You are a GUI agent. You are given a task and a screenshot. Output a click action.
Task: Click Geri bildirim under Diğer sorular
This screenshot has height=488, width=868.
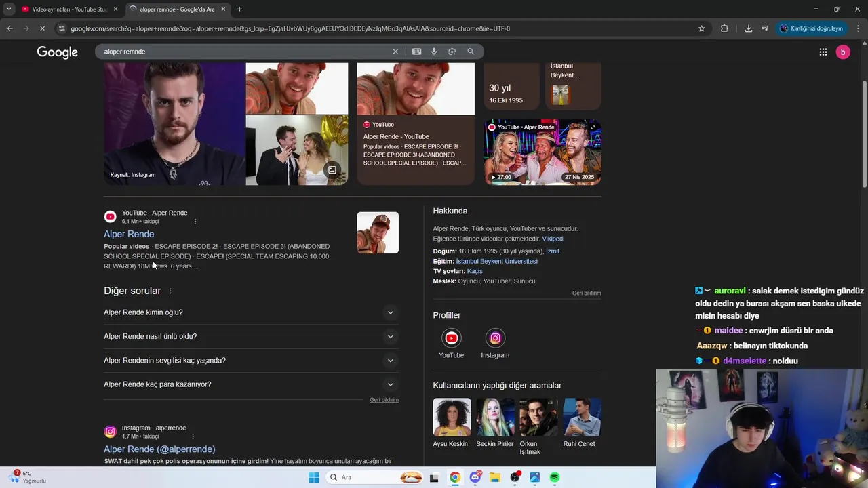tap(384, 400)
